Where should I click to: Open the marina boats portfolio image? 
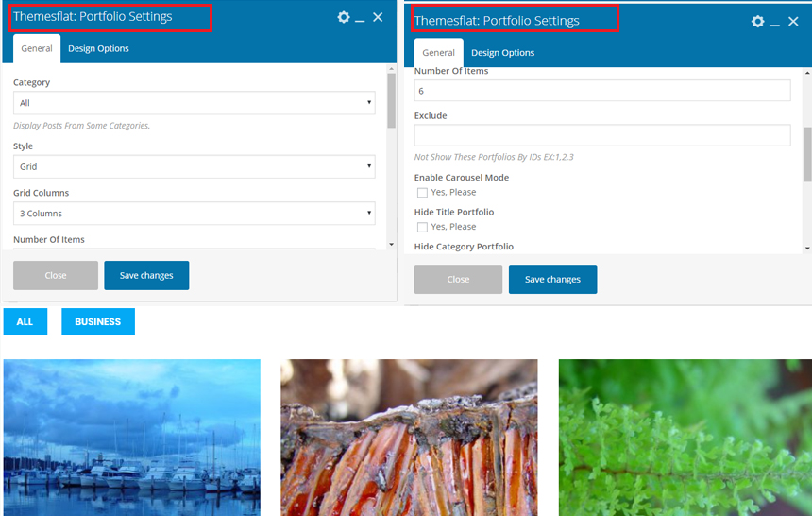point(132,438)
